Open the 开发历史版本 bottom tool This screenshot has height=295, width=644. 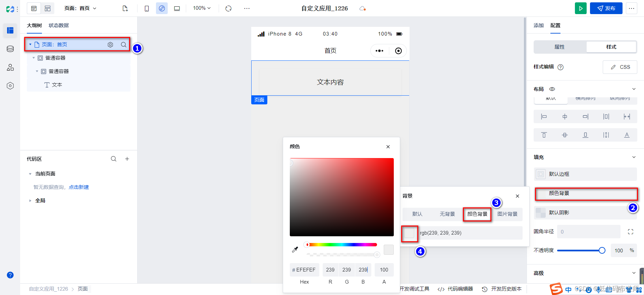502,289
